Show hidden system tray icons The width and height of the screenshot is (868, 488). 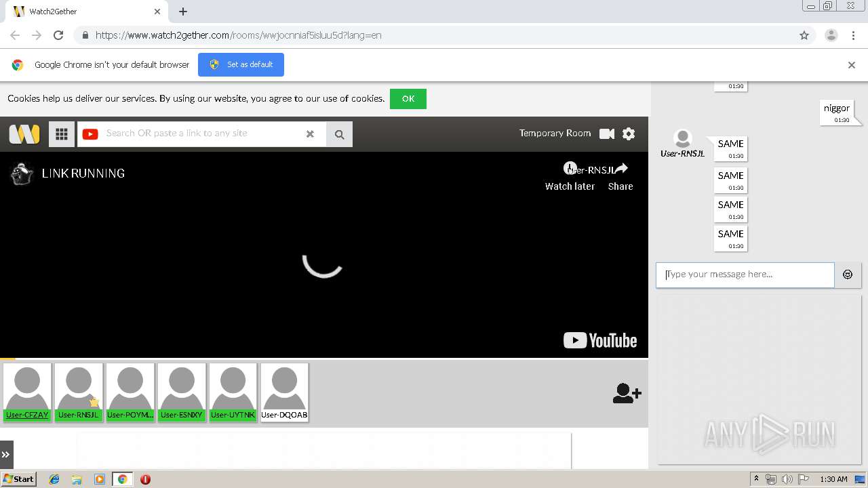tap(756, 479)
